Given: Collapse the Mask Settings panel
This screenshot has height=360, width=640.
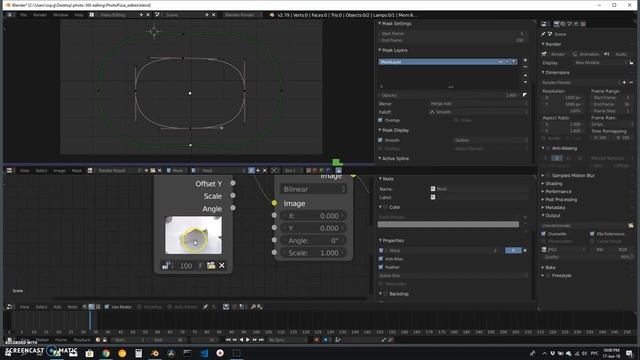Looking at the screenshot, I should coord(380,24).
